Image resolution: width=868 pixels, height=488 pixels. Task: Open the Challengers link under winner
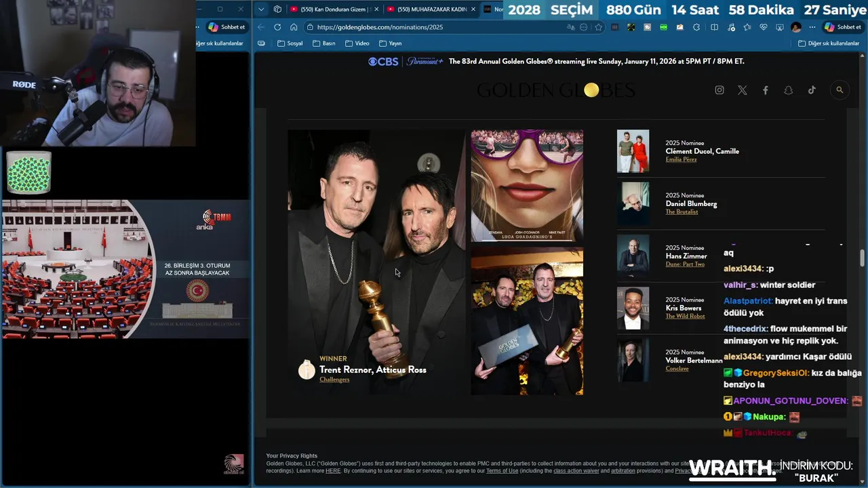[334, 380]
